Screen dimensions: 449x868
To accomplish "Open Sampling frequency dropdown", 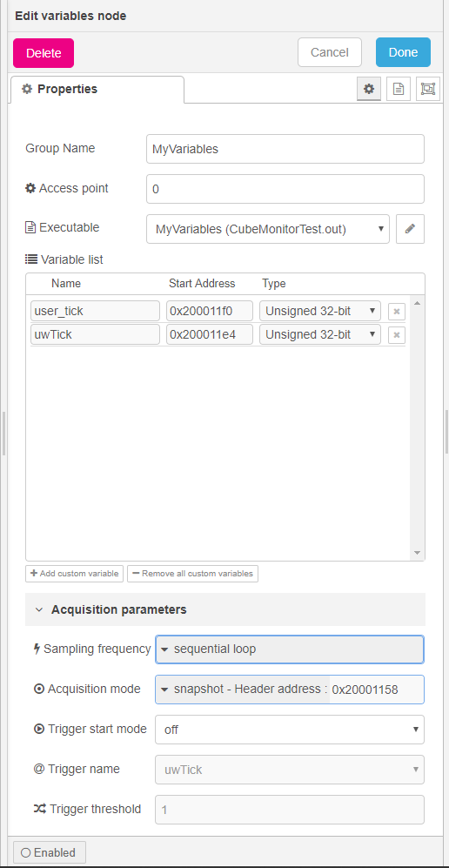I will tap(290, 649).
